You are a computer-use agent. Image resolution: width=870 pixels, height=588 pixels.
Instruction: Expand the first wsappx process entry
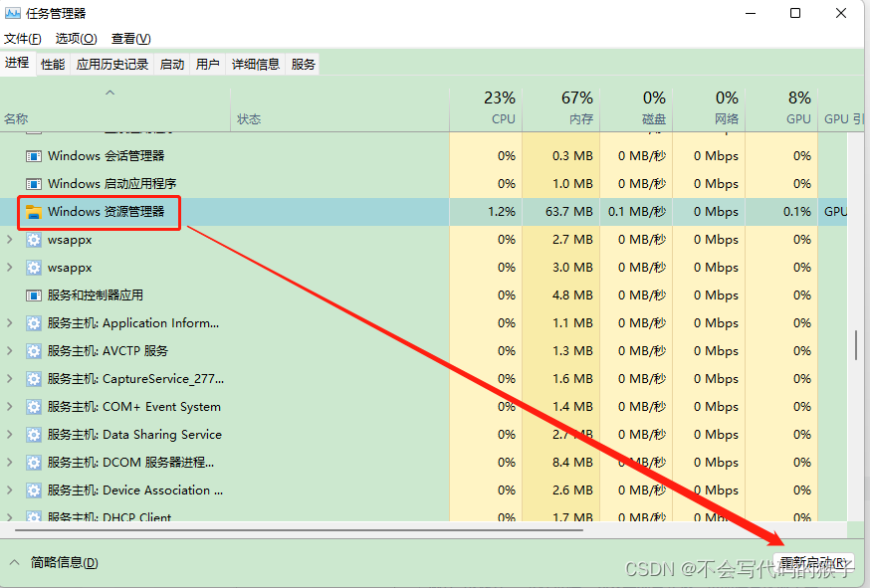pyautogui.click(x=9, y=239)
